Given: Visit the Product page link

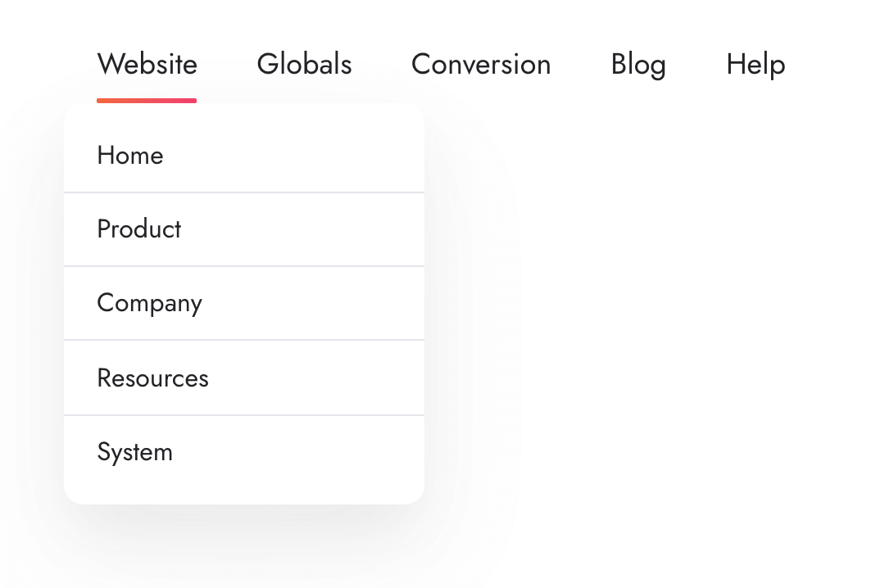Looking at the screenshot, I should point(139,229).
